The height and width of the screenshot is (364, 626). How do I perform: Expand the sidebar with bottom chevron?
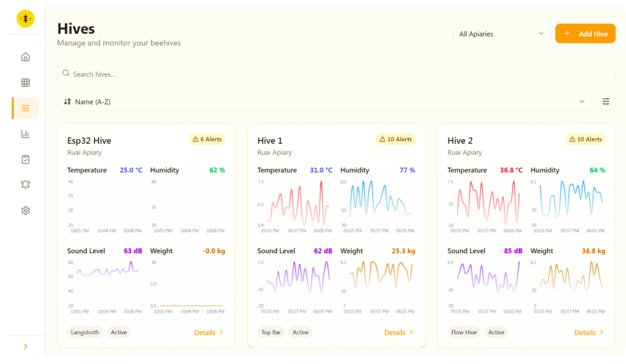click(26, 346)
